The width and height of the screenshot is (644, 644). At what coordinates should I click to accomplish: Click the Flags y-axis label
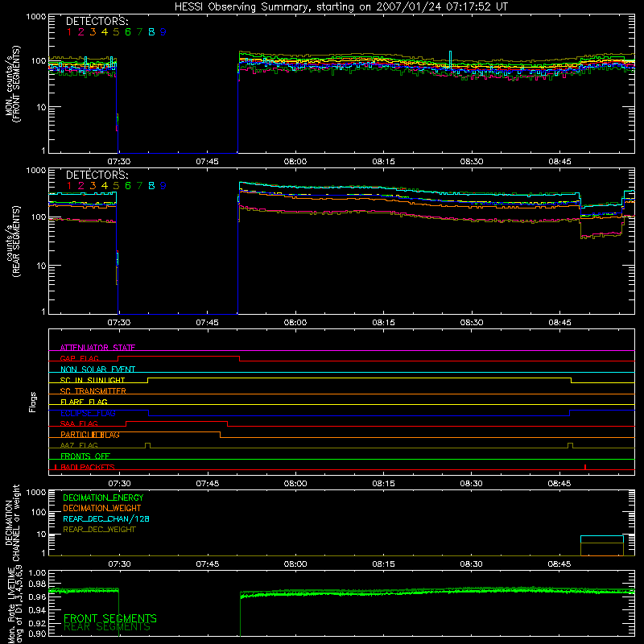pyautogui.click(x=33, y=402)
